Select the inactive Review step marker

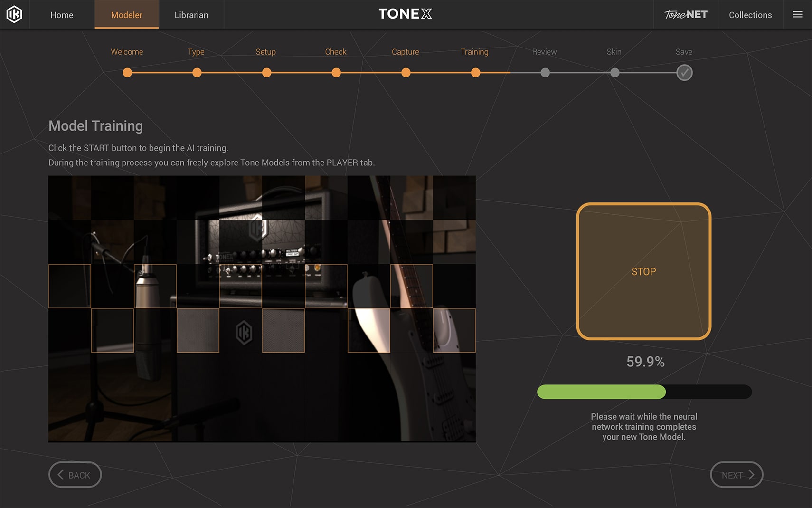pyautogui.click(x=545, y=73)
